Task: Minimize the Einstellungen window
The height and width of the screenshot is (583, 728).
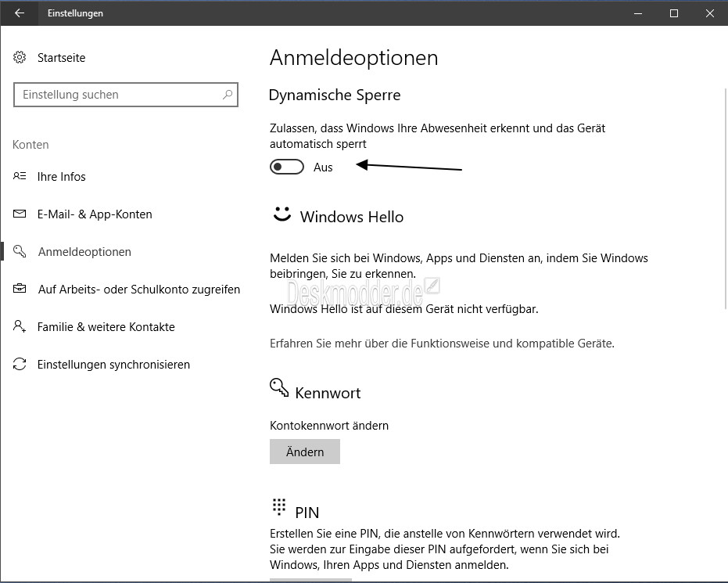Action: [x=638, y=13]
